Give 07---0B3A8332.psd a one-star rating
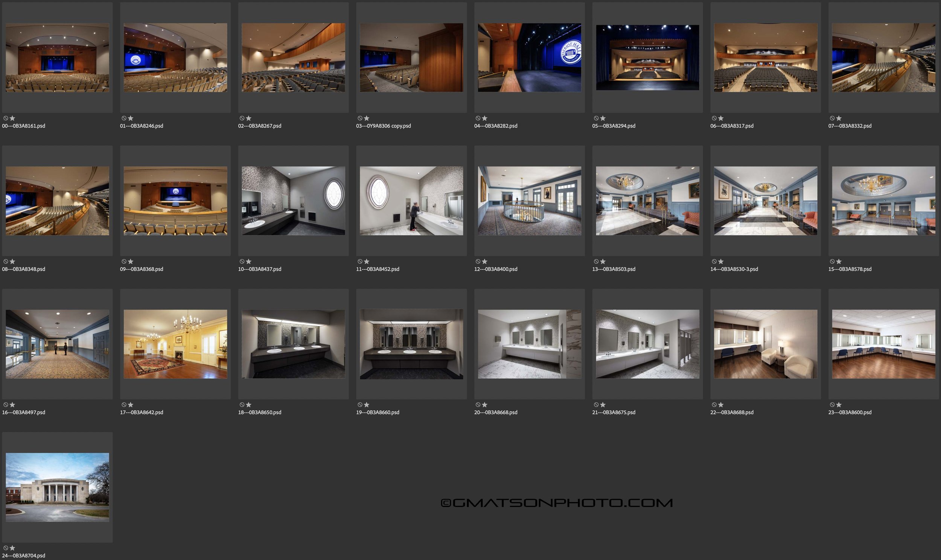Image resolution: width=941 pixels, height=560 pixels. coord(839,118)
